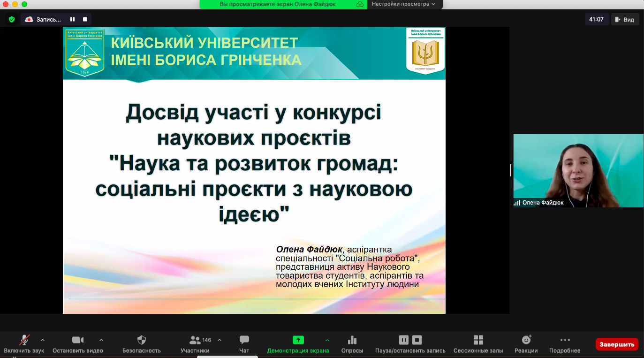This screenshot has height=358, width=644.
Task: Expand the video options arrow
Action: click(x=101, y=340)
